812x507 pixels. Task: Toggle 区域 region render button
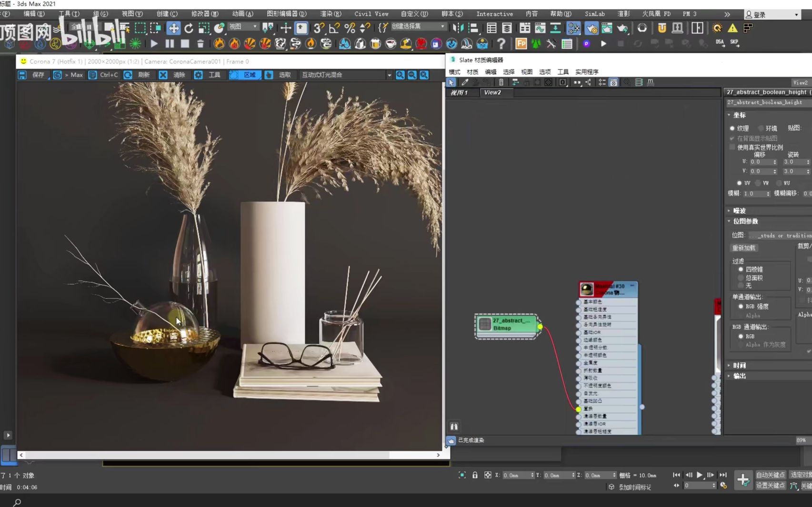(245, 75)
